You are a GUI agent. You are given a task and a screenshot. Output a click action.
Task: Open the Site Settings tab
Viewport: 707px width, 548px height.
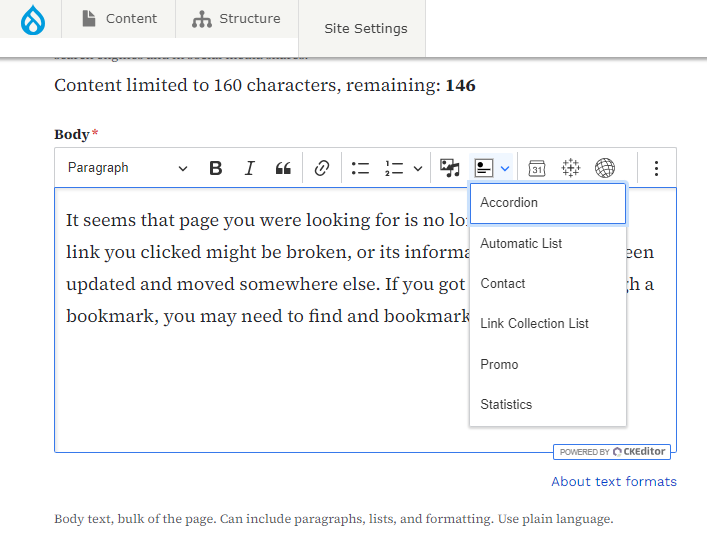pos(365,29)
